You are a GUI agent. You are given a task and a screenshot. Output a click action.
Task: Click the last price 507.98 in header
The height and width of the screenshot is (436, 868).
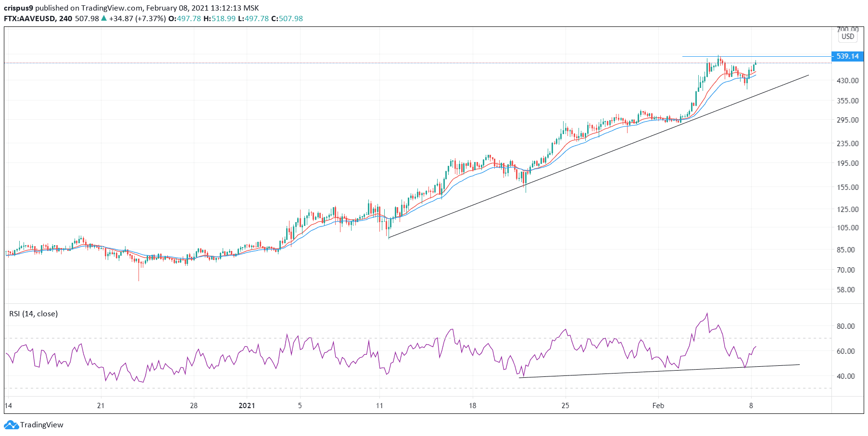(x=87, y=19)
